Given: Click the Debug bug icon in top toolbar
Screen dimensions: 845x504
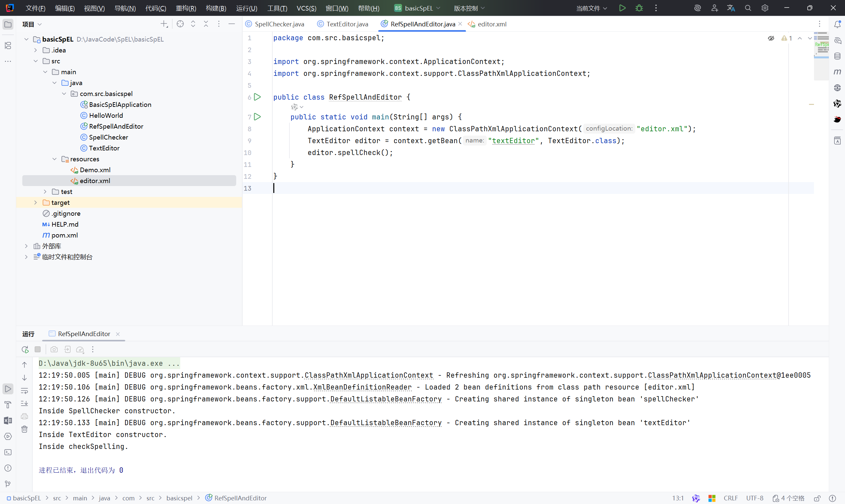Looking at the screenshot, I should point(639,8).
